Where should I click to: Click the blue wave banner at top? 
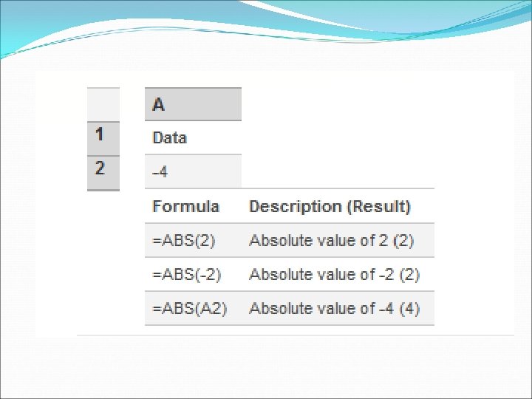point(266,24)
